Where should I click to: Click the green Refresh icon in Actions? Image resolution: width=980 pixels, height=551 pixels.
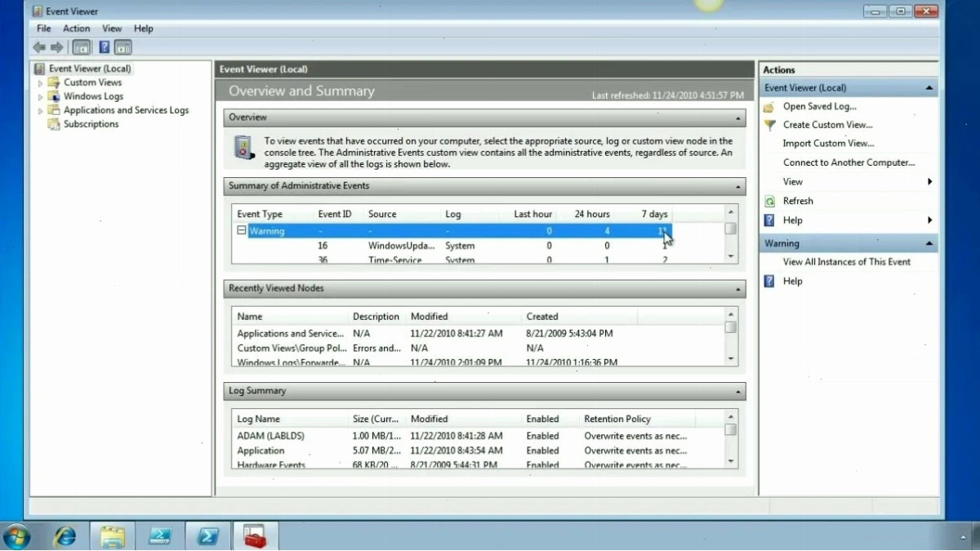(769, 201)
